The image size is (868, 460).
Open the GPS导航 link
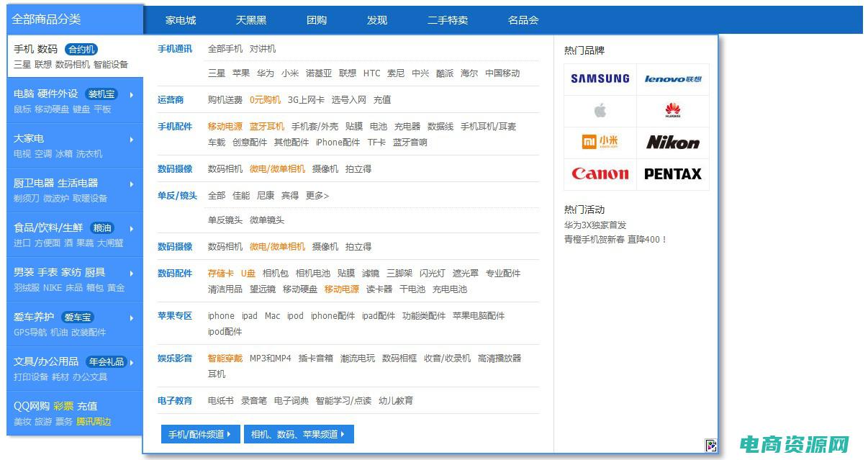pos(30,333)
